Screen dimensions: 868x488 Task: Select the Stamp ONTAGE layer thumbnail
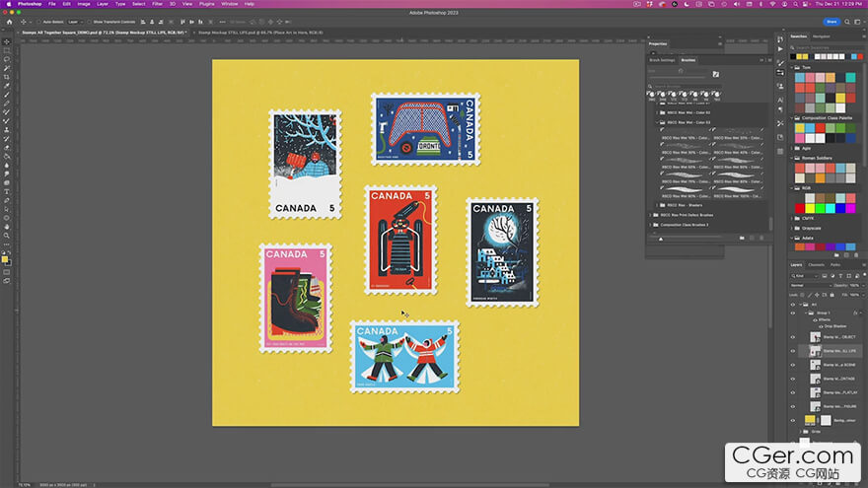click(816, 379)
